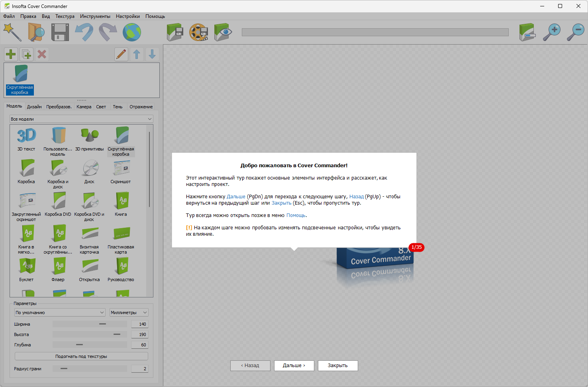The image size is (588, 387).
Task: Open the Настройки menu
Action: pos(128,16)
